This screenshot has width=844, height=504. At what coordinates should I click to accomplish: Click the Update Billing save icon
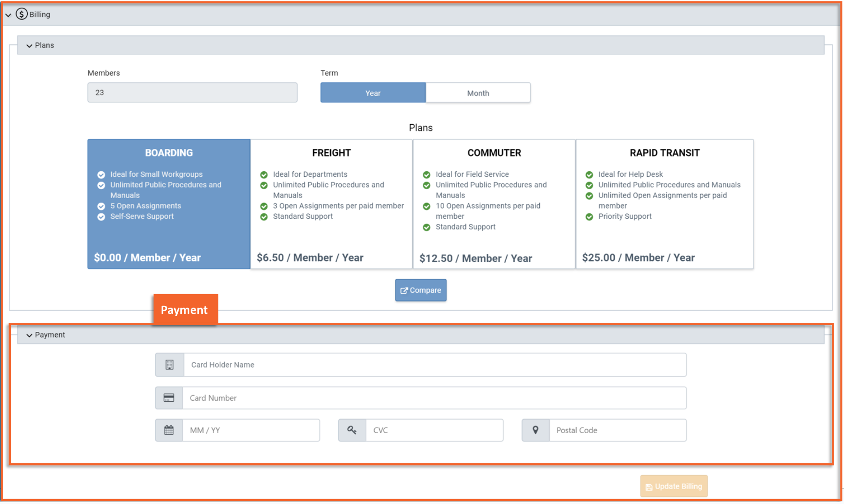tap(649, 487)
